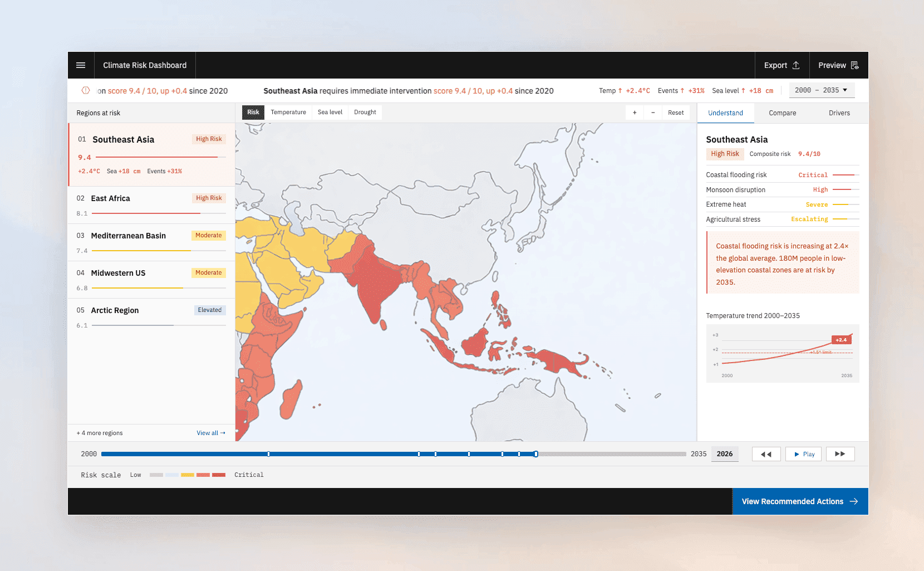Select Midwestern US region row
Screen dimensions: 924x571
click(x=151, y=280)
